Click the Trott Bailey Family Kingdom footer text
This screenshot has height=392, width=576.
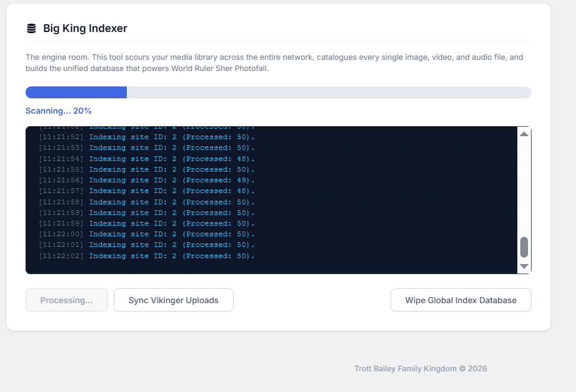coord(421,368)
